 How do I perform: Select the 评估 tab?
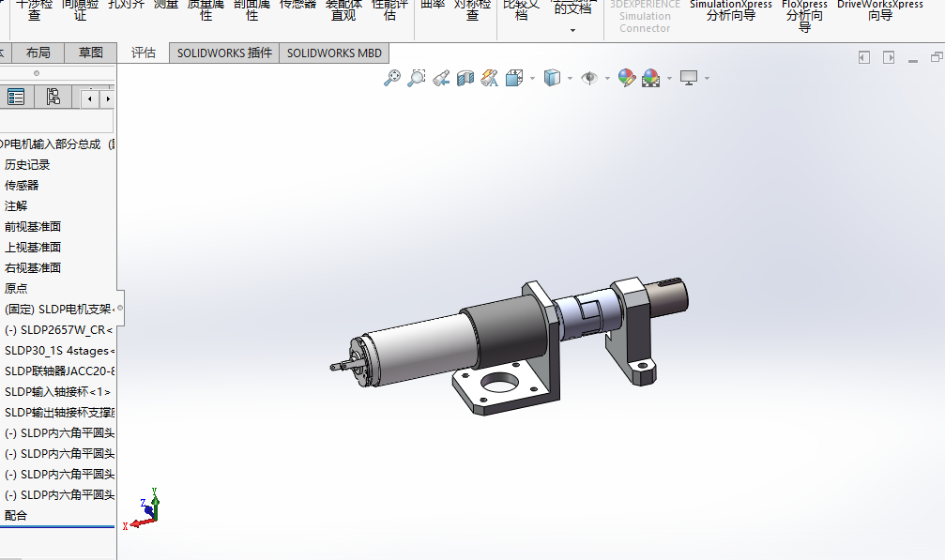click(144, 53)
